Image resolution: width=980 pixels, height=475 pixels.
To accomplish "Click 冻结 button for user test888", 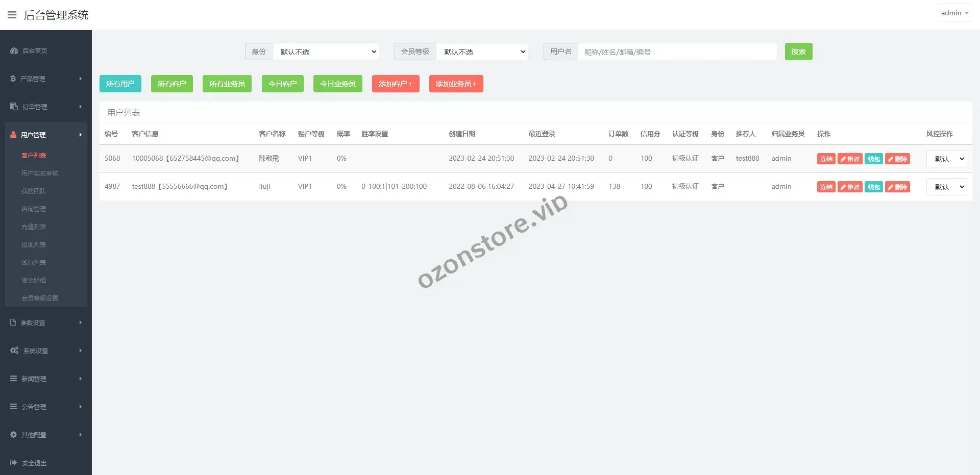I will point(826,187).
